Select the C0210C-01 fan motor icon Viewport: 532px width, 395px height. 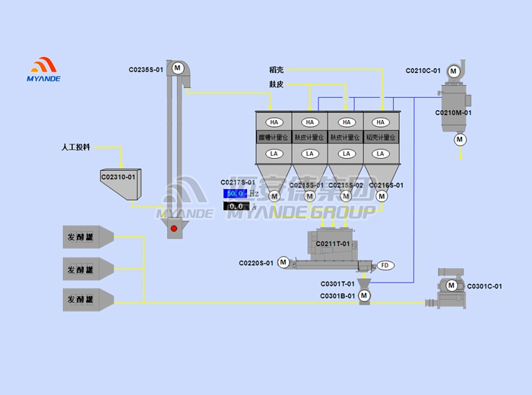(454, 71)
